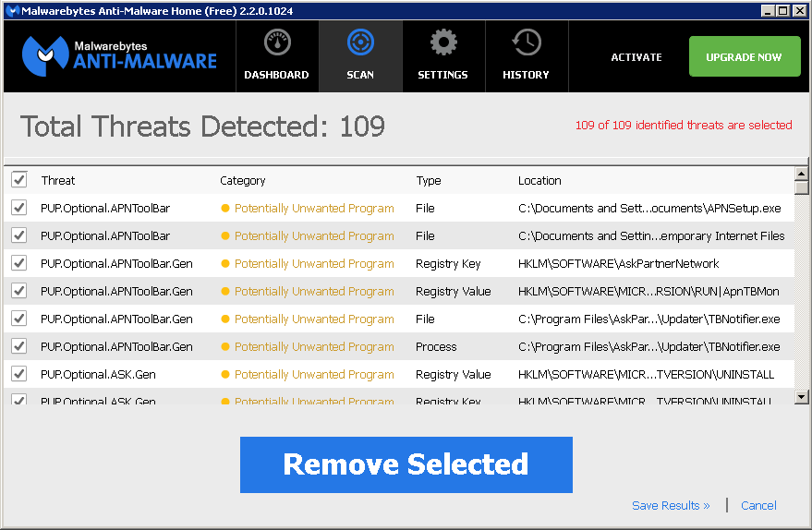
Task: Click yellow dot in APNSetup.exe row
Action: (x=225, y=208)
